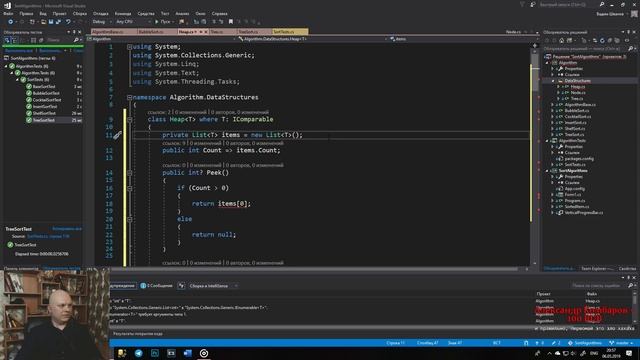Click the pin icon of the Test Explorer panel
The image size is (640, 360).
click(x=74, y=32)
